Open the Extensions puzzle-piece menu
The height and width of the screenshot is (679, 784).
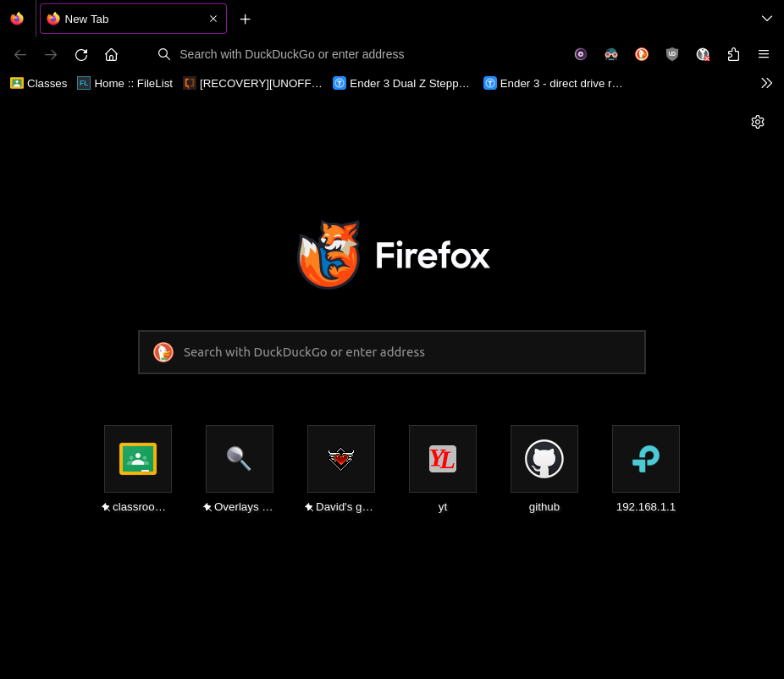pyautogui.click(x=733, y=54)
